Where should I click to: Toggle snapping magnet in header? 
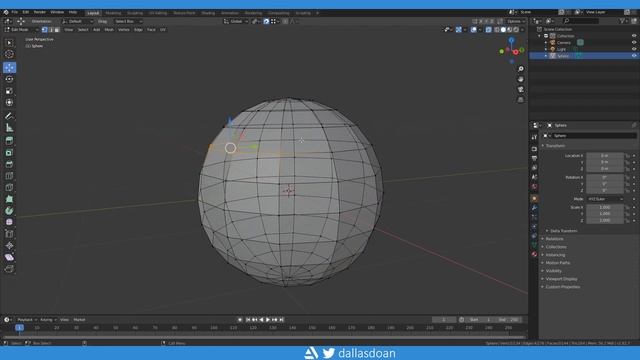[x=266, y=21]
